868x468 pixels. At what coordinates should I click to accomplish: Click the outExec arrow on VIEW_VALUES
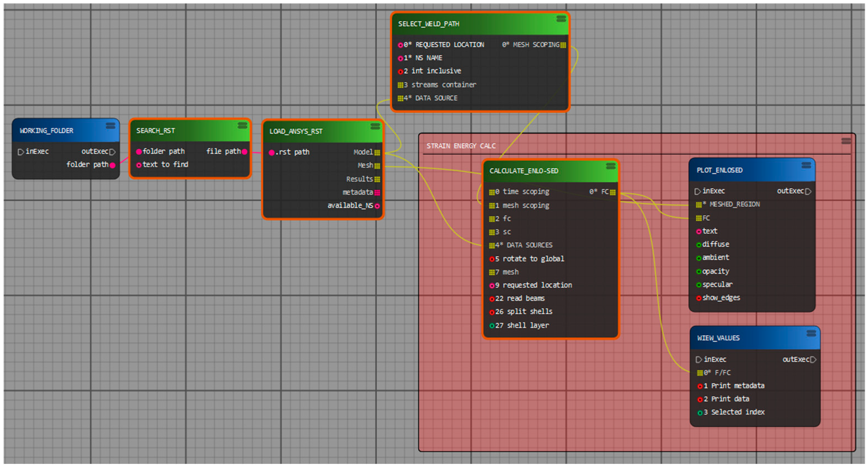click(x=813, y=360)
